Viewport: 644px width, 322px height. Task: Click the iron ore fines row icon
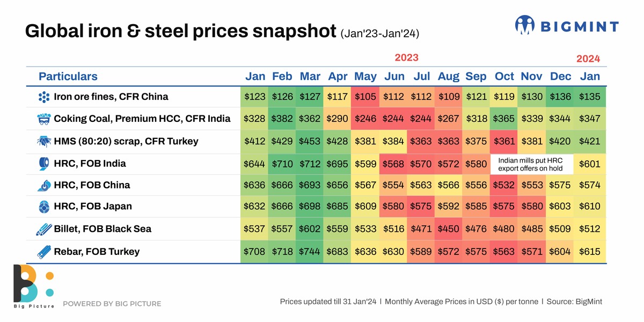(43, 97)
